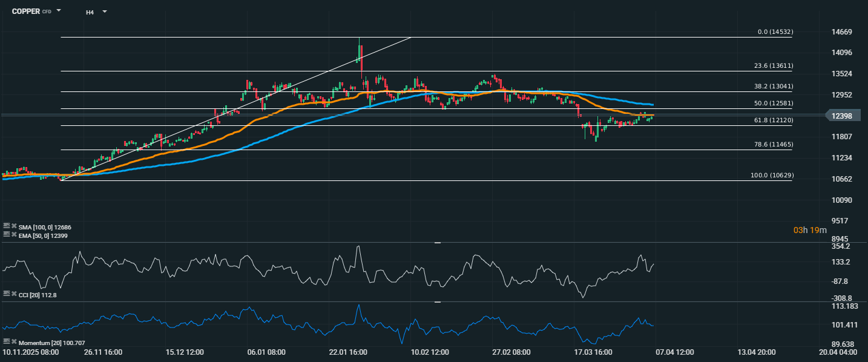Image resolution: width=868 pixels, height=362 pixels.
Task: Select the current price tag 12398
Action: (x=843, y=116)
